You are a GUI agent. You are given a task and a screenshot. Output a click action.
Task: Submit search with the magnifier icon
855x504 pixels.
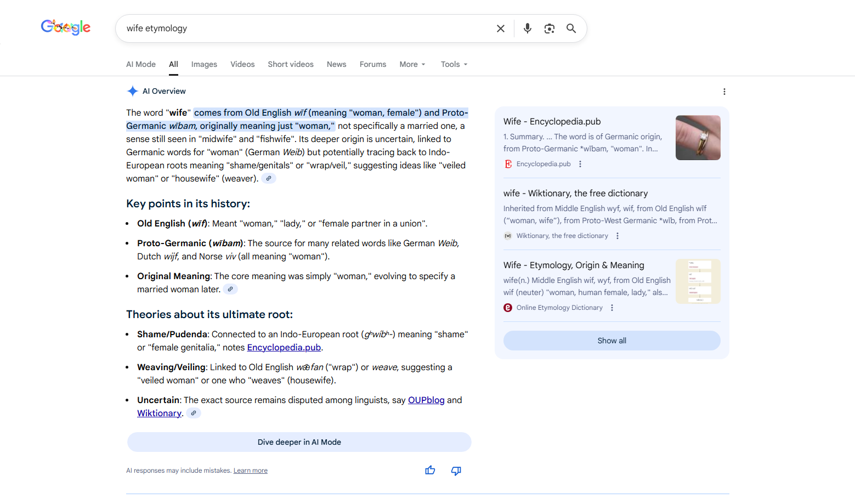click(x=571, y=29)
